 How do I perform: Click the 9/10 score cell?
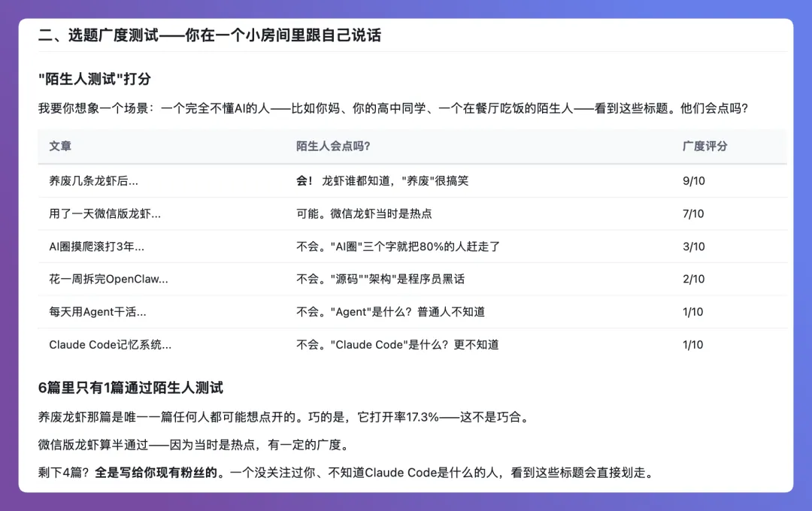pyautogui.click(x=693, y=181)
